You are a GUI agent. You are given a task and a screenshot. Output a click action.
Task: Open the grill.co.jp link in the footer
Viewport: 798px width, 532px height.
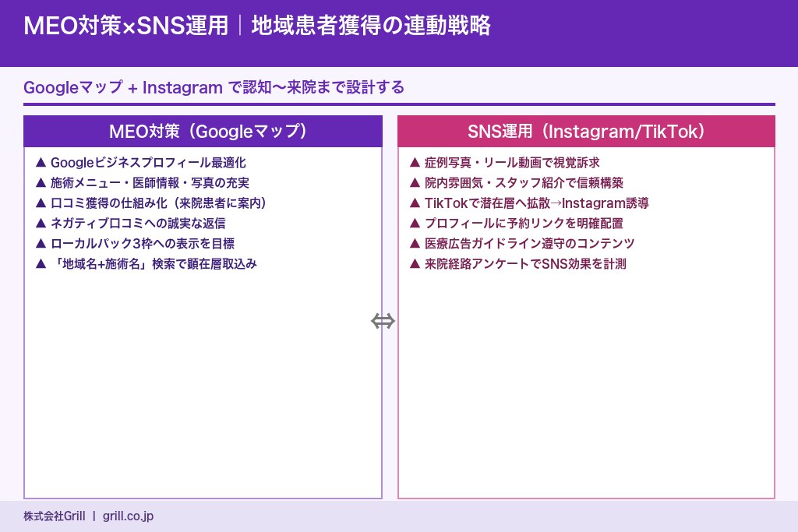(x=128, y=515)
